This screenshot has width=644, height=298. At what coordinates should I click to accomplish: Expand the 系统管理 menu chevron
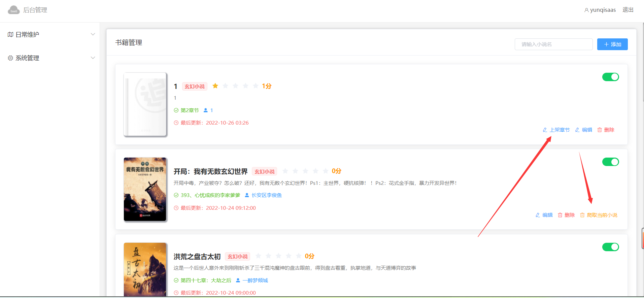93,58
